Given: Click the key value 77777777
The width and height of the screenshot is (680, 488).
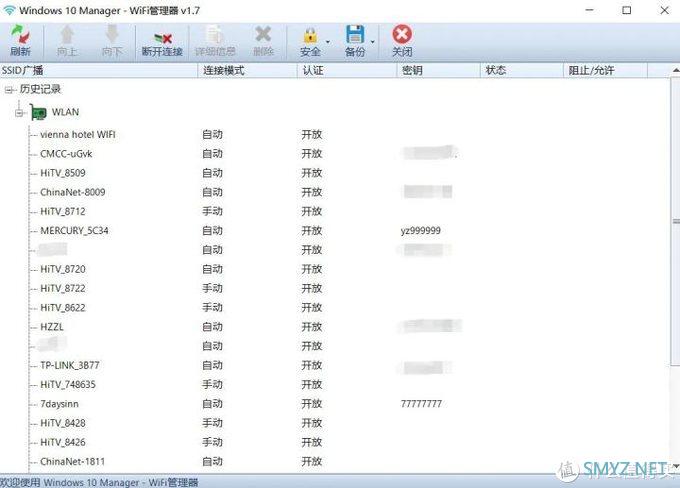Looking at the screenshot, I should click(422, 404).
